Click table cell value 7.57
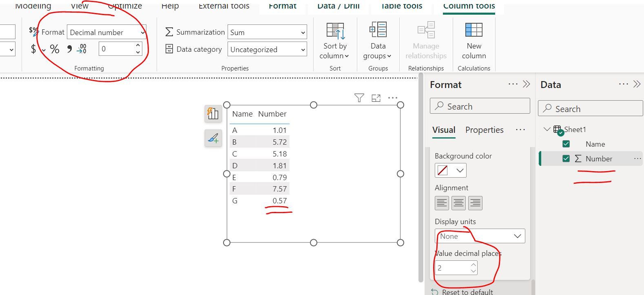The height and width of the screenshot is (295, 644). tap(280, 189)
